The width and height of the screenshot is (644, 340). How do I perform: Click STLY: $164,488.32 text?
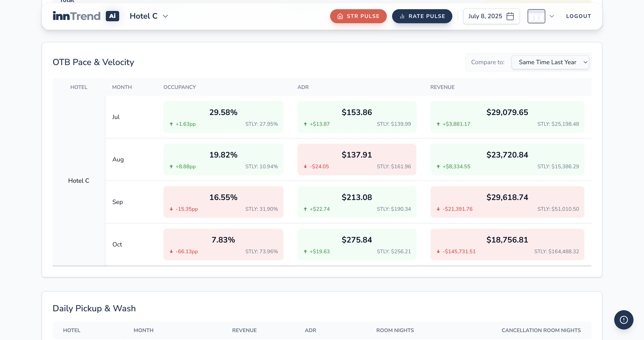pos(557,251)
